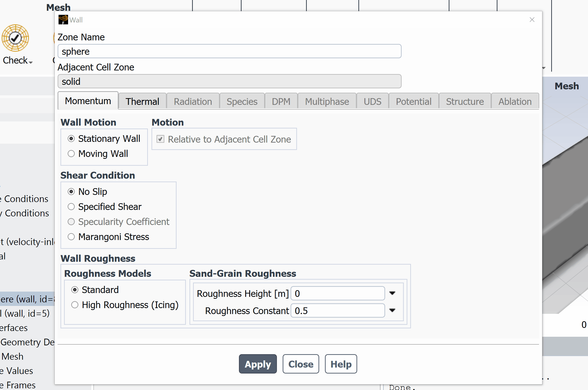Select the No Slip shear condition

pyautogui.click(x=71, y=192)
